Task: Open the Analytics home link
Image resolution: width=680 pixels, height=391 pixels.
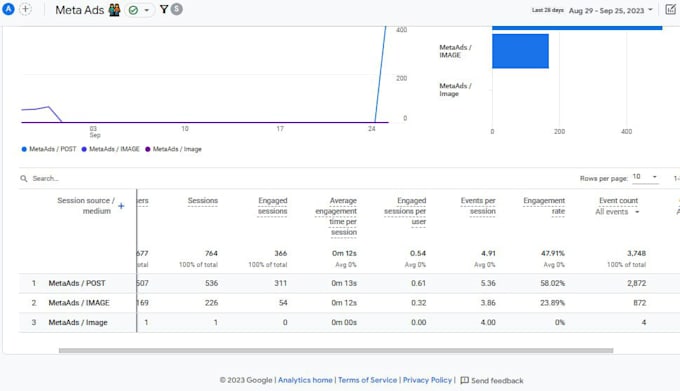Action: click(305, 380)
